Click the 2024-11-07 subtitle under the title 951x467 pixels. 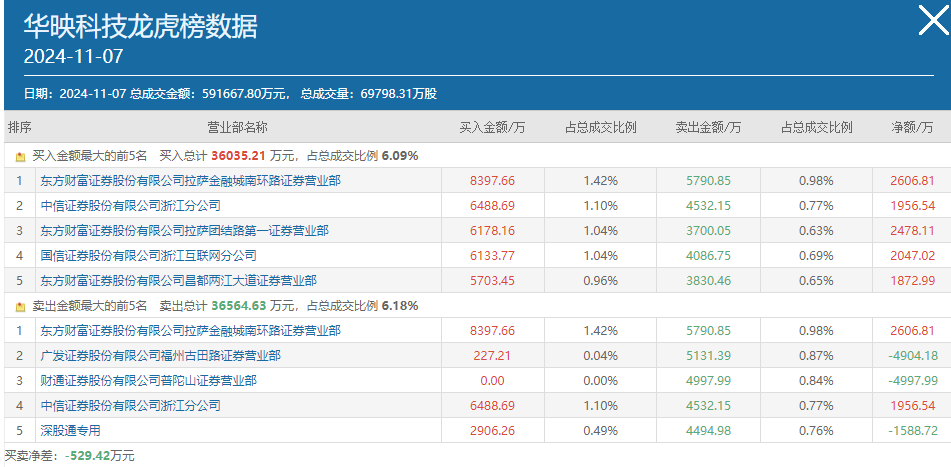73,57
